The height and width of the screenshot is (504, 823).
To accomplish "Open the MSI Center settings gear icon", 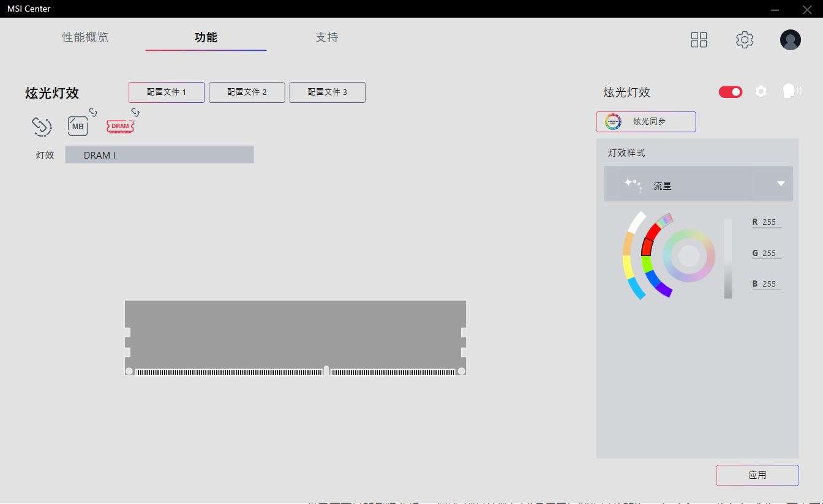I will pyautogui.click(x=744, y=39).
